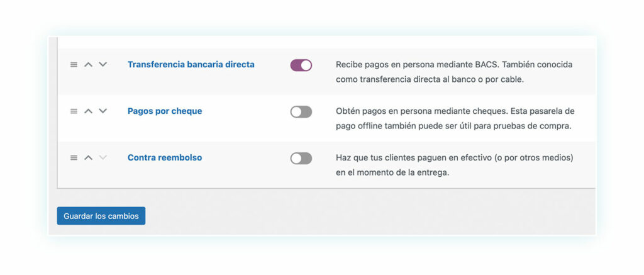Image resolution: width=644 pixels, height=275 pixels.
Task: Open Pagos por cheque settings link
Action: point(165,111)
